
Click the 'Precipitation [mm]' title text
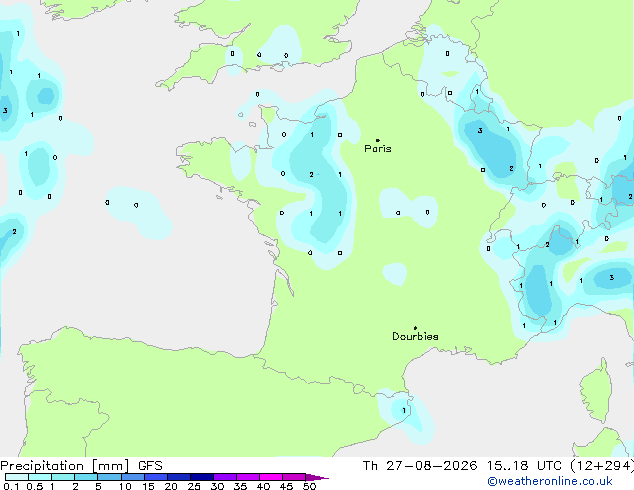65,466
